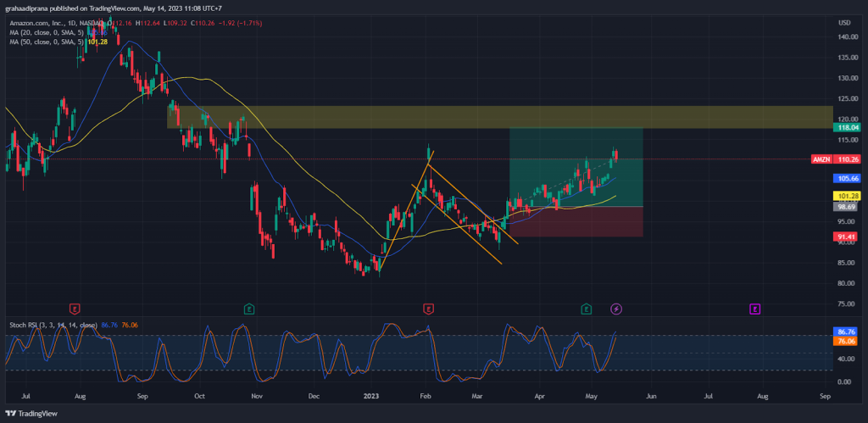868x423 pixels.
Task: Click the green earnings E marker near Nov
Action: click(249, 309)
